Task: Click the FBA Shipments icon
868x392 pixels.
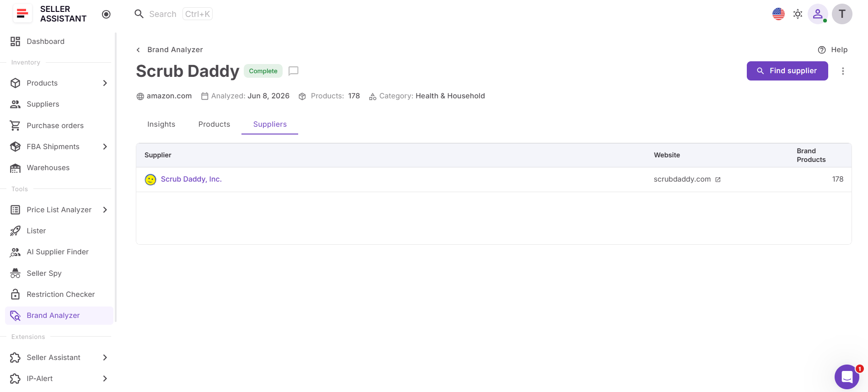Action: pos(16,147)
